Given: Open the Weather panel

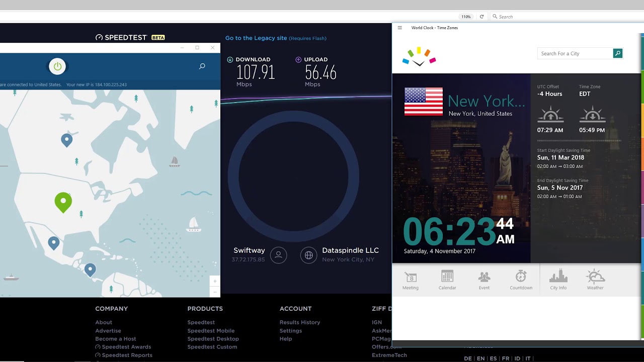Looking at the screenshot, I should point(595,280).
